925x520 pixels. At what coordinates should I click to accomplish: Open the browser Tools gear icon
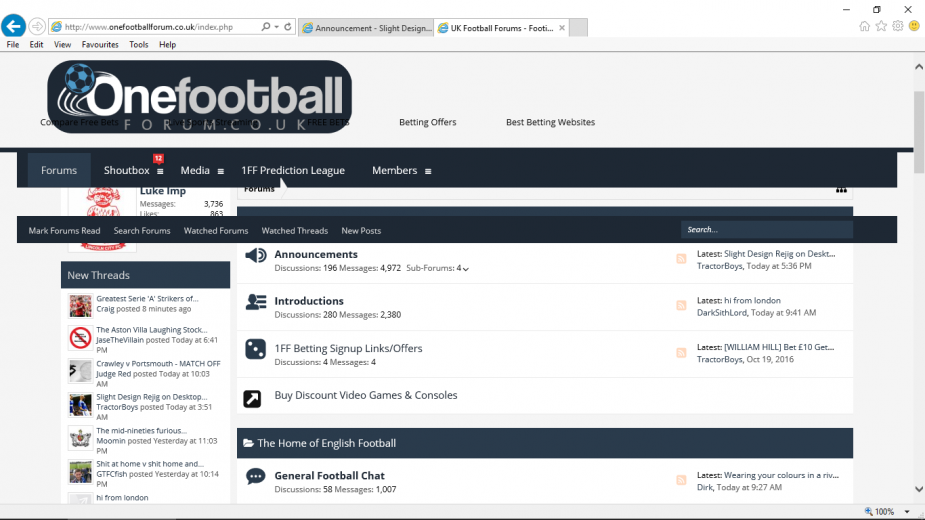pos(897,26)
